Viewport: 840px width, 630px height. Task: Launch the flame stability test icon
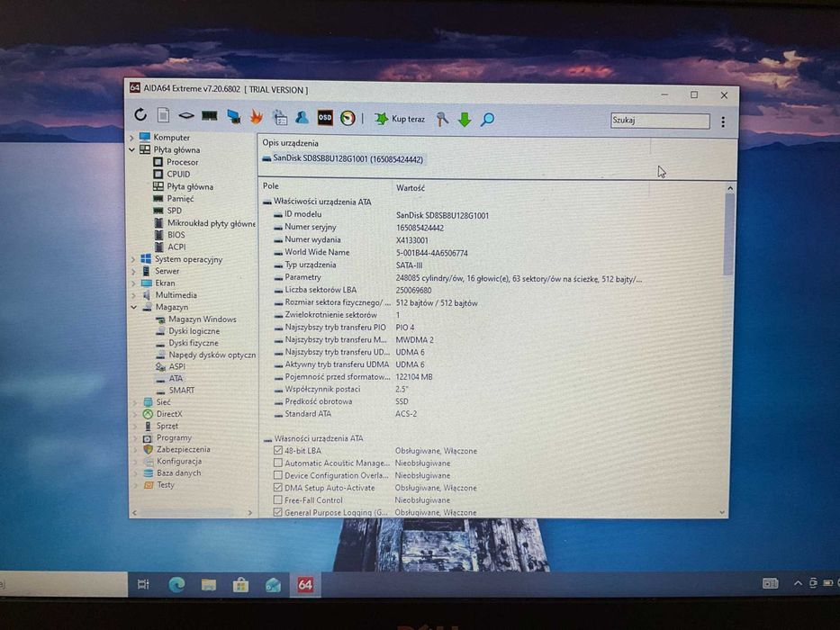click(257, 116)
